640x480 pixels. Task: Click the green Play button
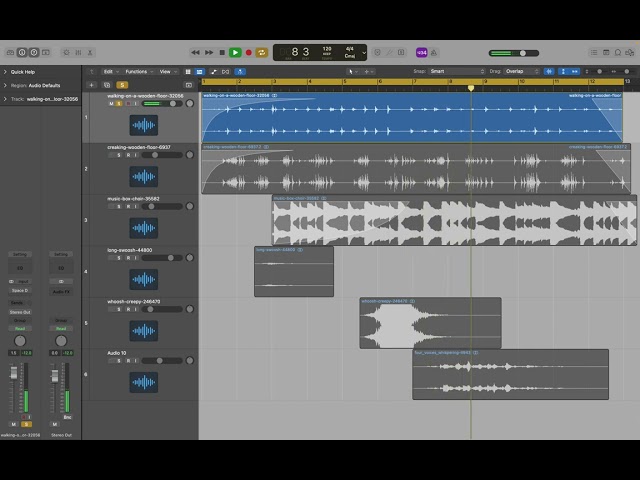coord(235,52)
